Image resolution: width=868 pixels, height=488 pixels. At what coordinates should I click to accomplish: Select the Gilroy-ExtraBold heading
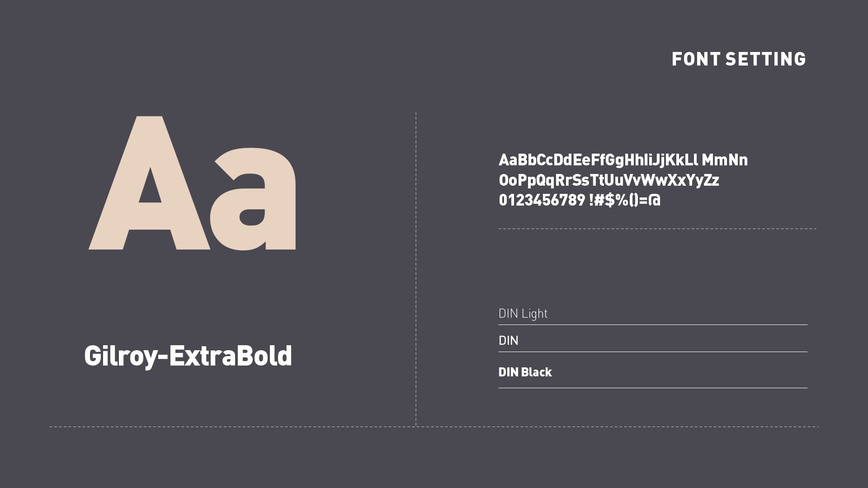pos(188,357)
